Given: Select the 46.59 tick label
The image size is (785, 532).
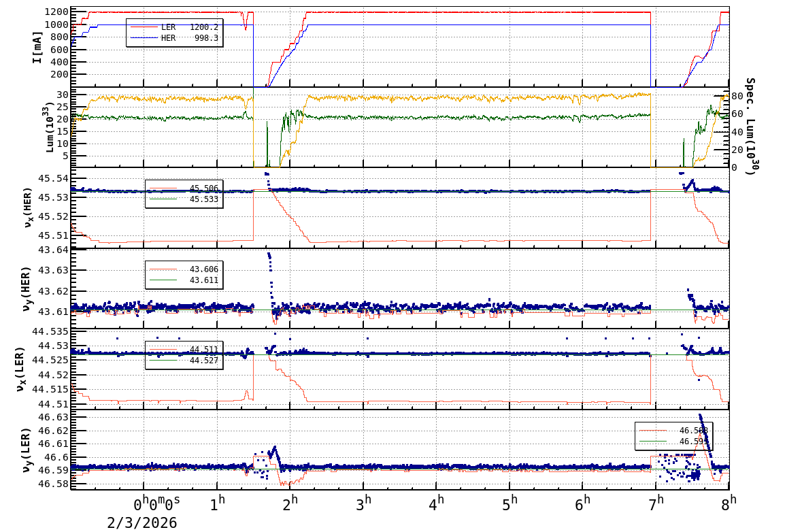Looking at the screenshot, I should pyautogui.click(x=54, y=471).
